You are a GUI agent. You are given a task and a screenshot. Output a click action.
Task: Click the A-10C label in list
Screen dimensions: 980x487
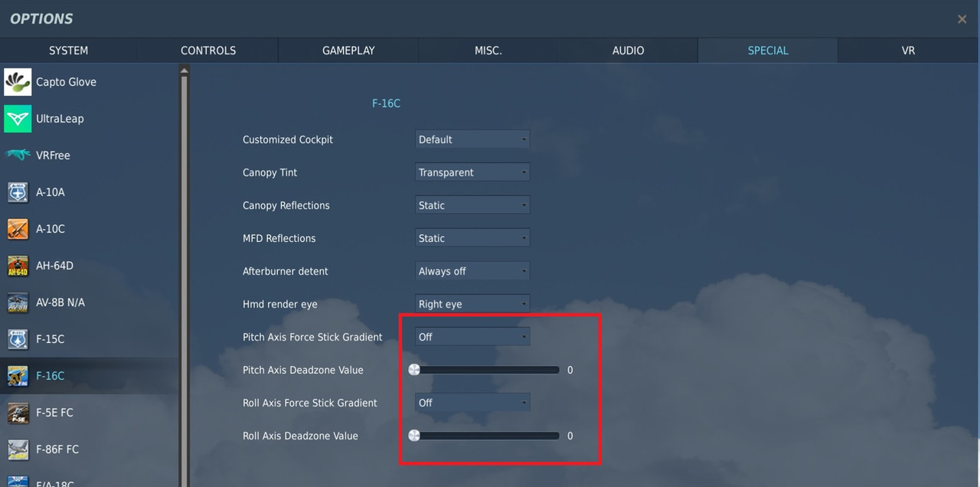(51, 229)
